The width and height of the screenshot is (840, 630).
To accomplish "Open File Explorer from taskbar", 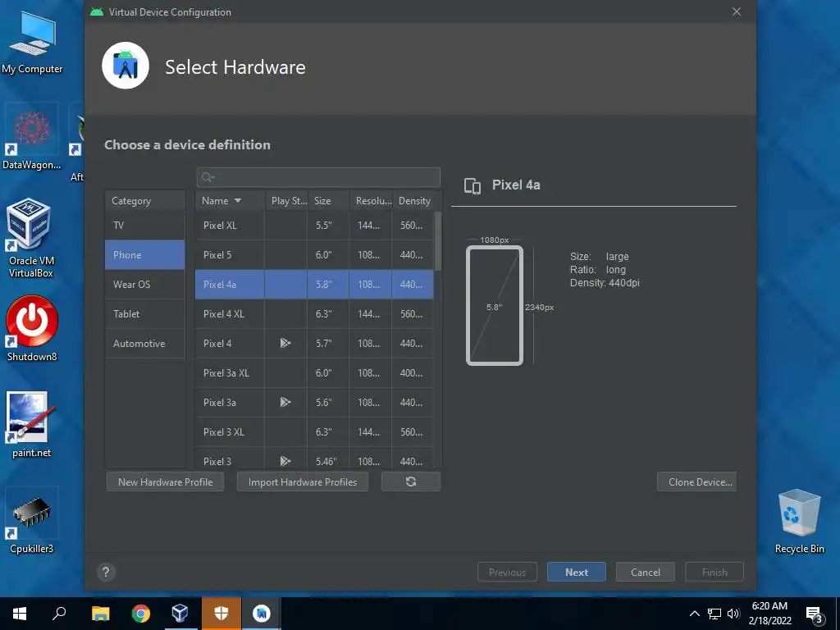I will [x=100, y=614].
